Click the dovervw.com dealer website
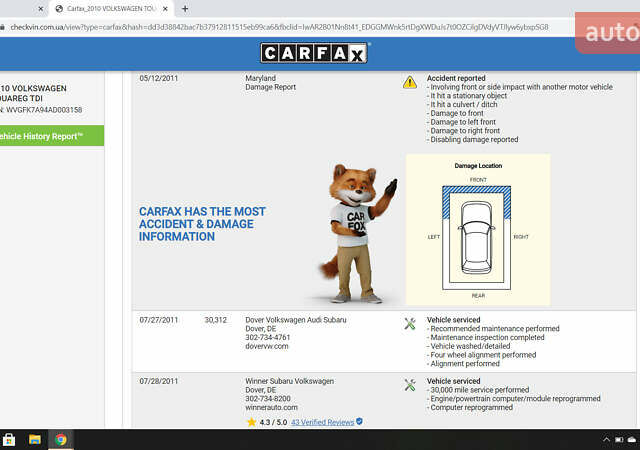Image resolution: width=640 pixels, height=450 pixels. 267,346
